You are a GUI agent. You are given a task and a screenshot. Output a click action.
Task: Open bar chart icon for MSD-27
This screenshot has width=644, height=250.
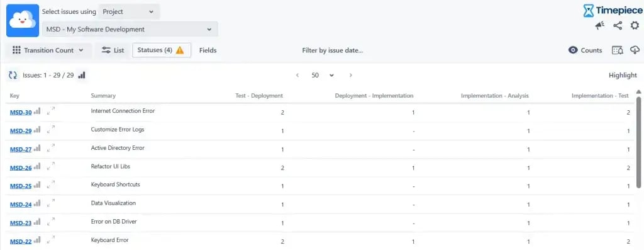(x=37, y=148)
